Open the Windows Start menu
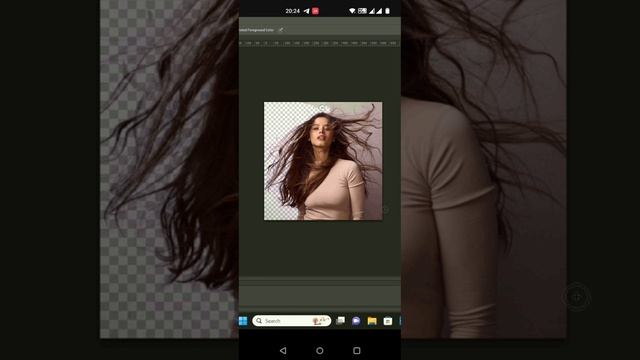 (243, 321)
